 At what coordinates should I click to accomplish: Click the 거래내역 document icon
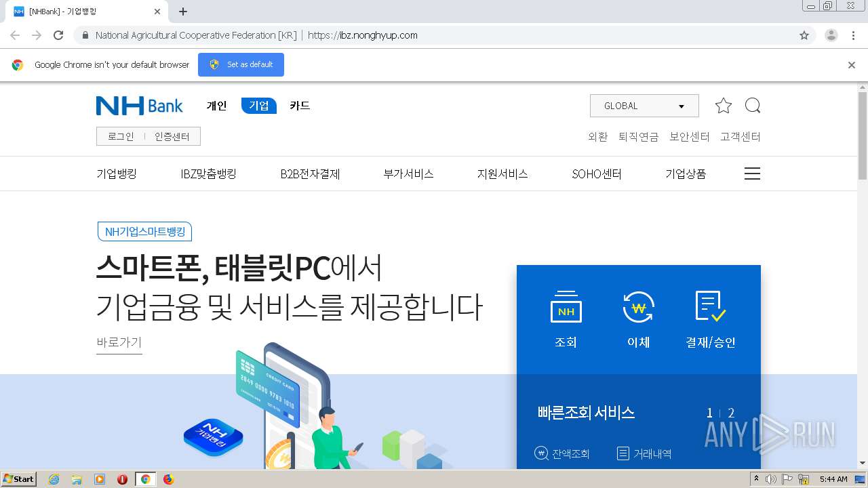(623, 453)
